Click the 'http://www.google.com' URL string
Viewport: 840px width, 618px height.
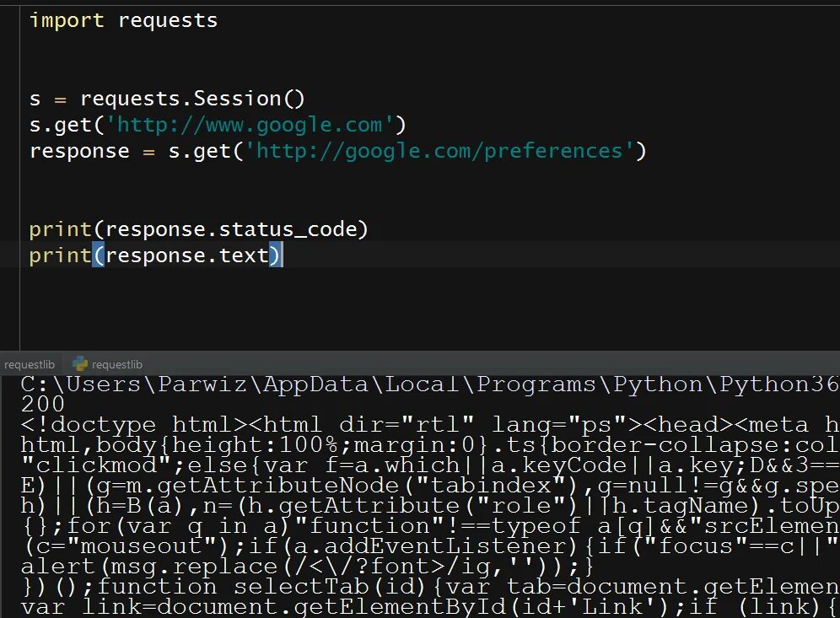coord(255,125)
